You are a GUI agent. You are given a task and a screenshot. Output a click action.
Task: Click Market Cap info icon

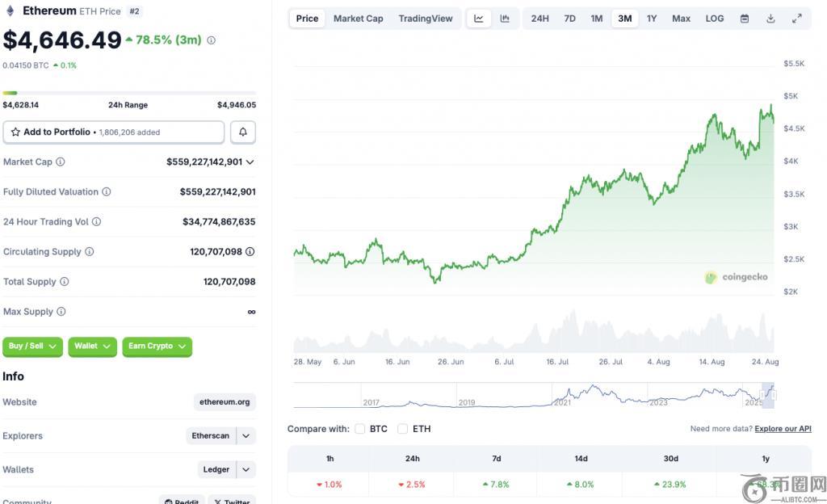point(61,162)
